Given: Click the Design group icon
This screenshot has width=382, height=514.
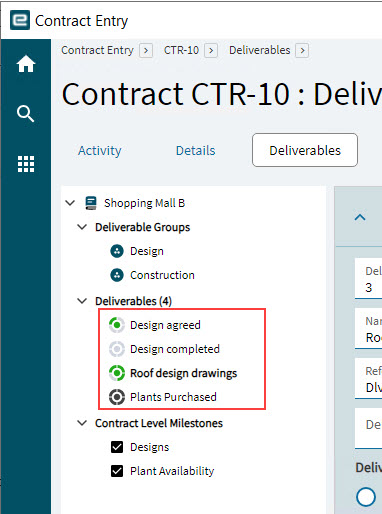Looking at the screenshot, I should [117, 251].
